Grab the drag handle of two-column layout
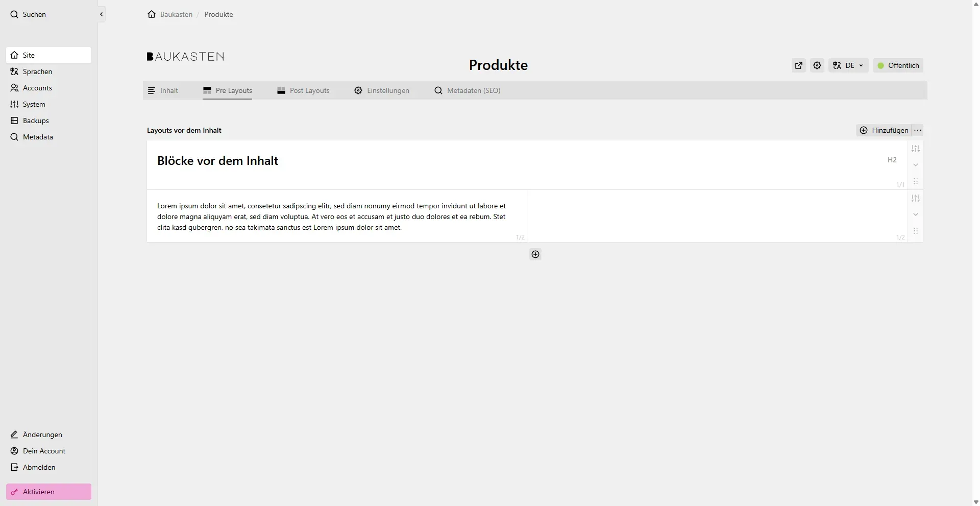Image resolution: width=980 pixels, height=506 pixels. 916,231
